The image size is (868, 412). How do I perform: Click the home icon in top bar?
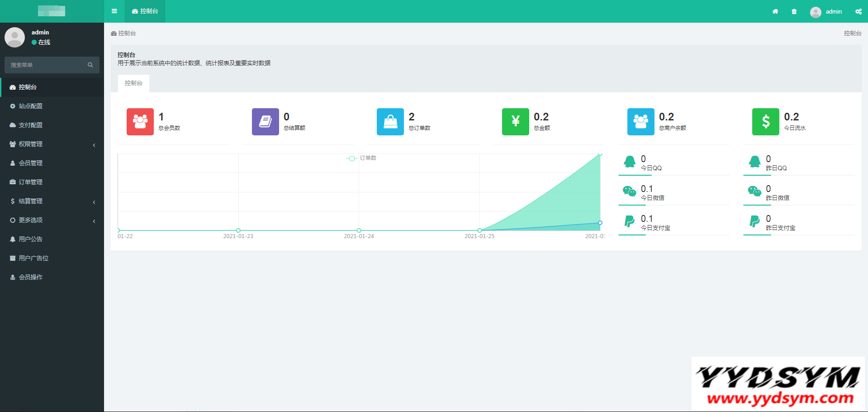point(775,11)
